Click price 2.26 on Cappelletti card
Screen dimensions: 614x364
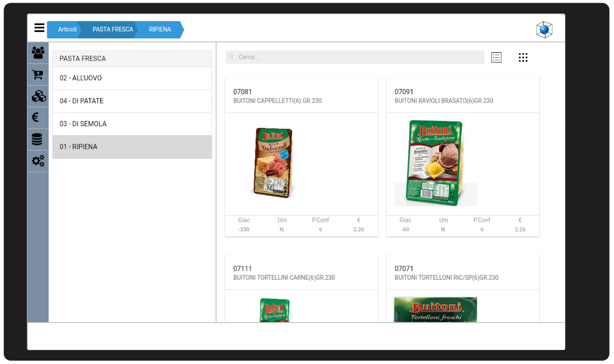(x=359, y=230)
